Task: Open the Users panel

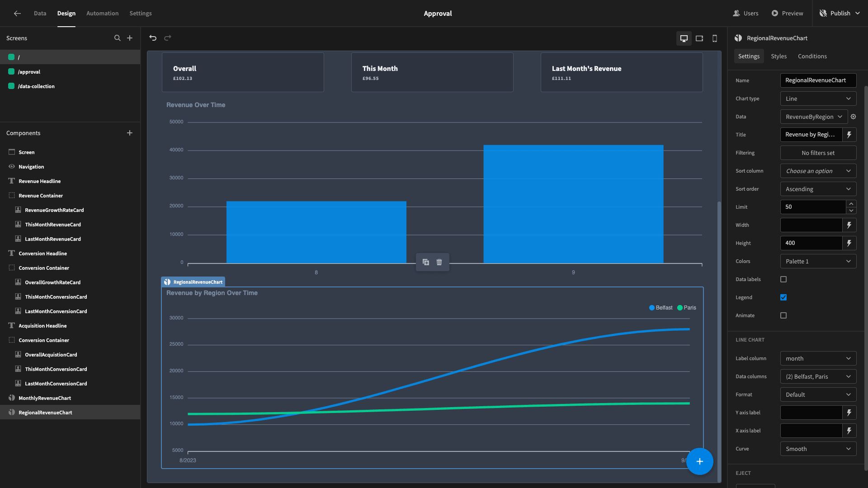Action: point(745,14)
